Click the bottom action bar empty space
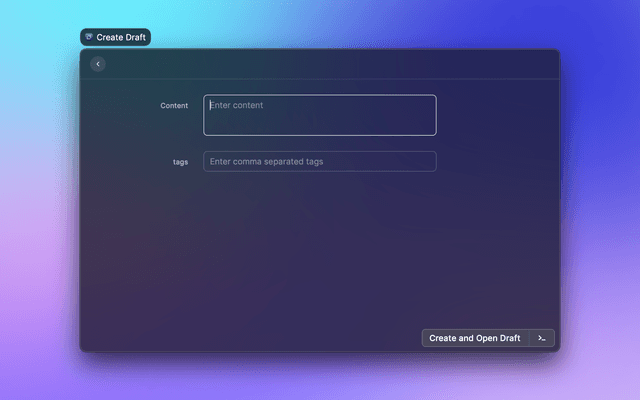Screen dimensions: 640x400 [250, 338]
